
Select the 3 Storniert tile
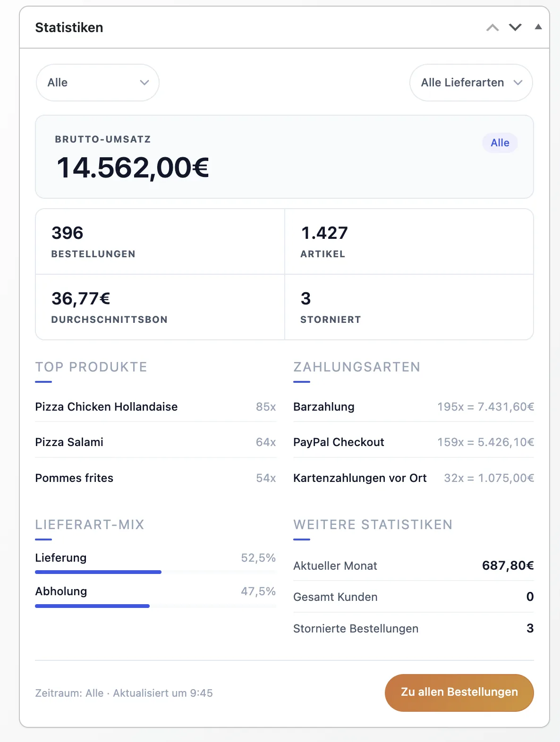(409, 307)
